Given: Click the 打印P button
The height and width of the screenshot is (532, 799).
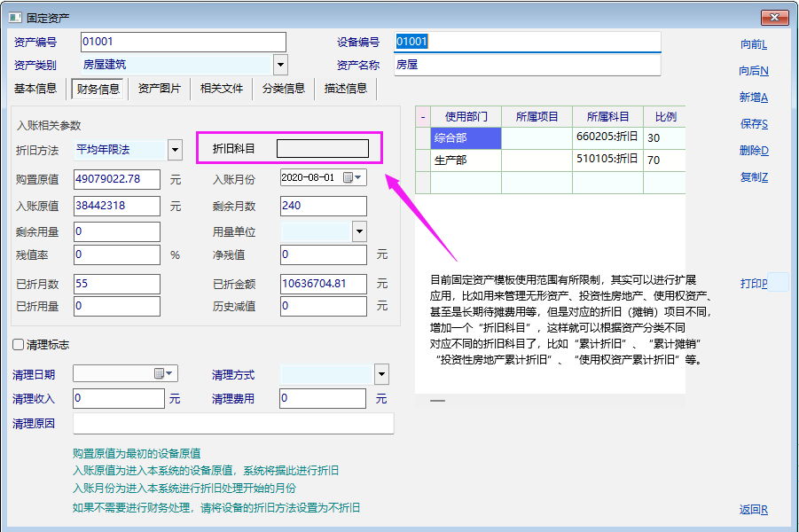Looking at the screenshot, I should (x=753, y=284).
